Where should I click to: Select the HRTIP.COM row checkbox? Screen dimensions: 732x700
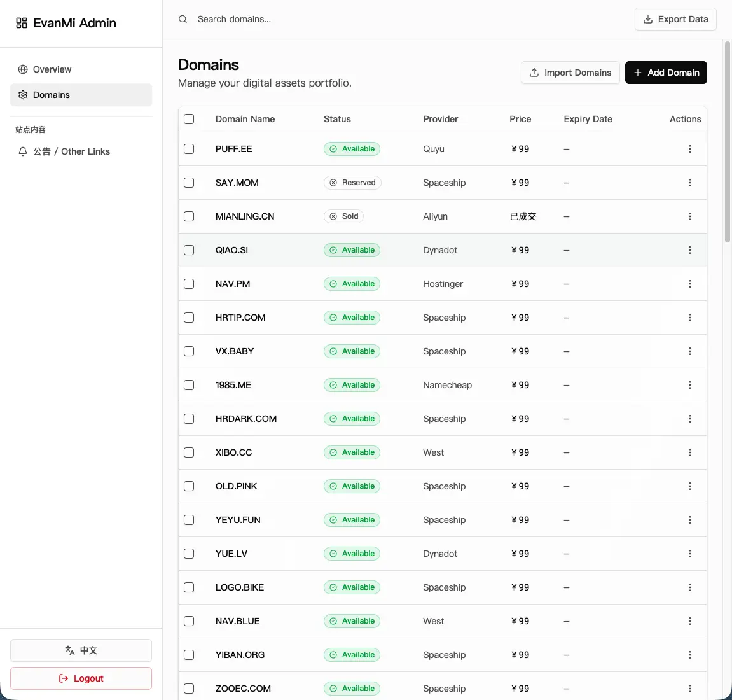(x=189, y=318)
